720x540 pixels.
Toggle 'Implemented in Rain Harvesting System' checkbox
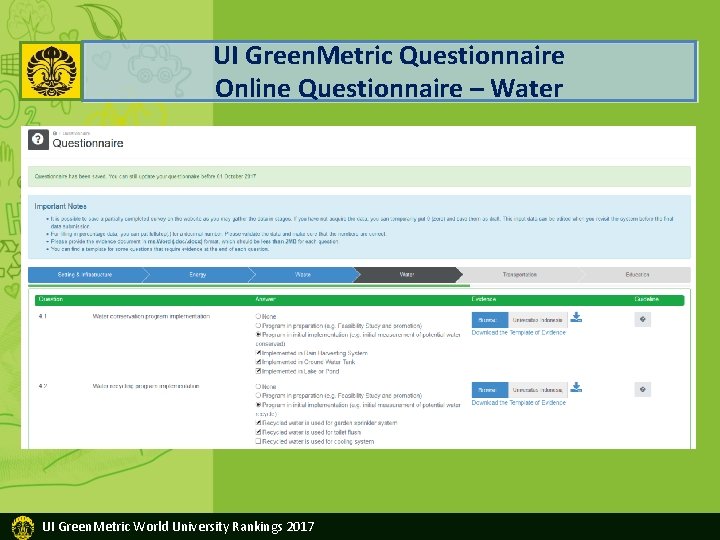pos(258,353)
